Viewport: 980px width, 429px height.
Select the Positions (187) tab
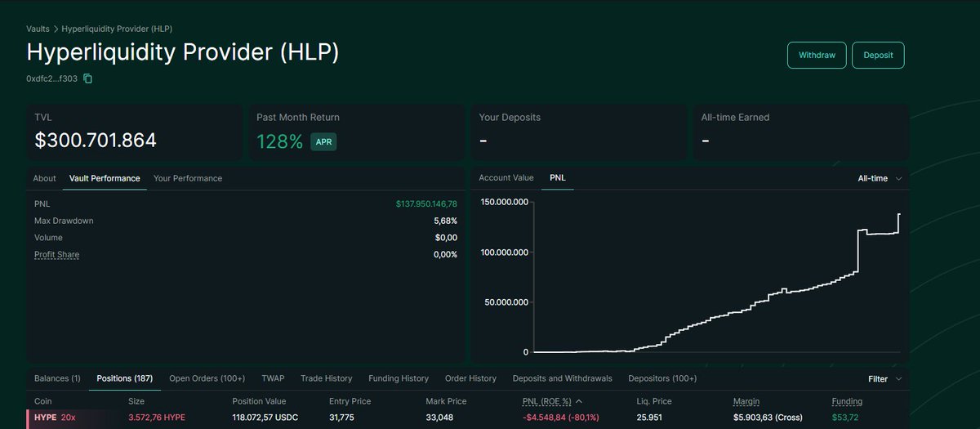tap(125, 378)
